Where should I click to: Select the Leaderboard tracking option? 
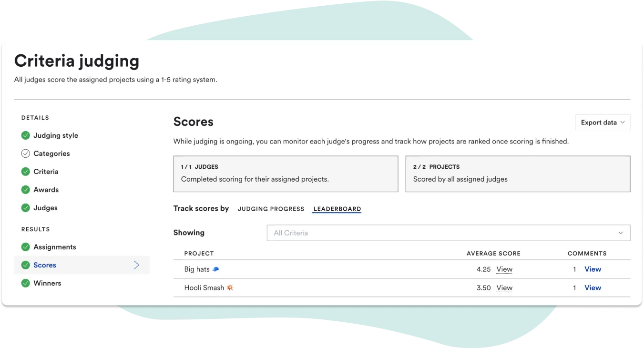coord(337,209)
